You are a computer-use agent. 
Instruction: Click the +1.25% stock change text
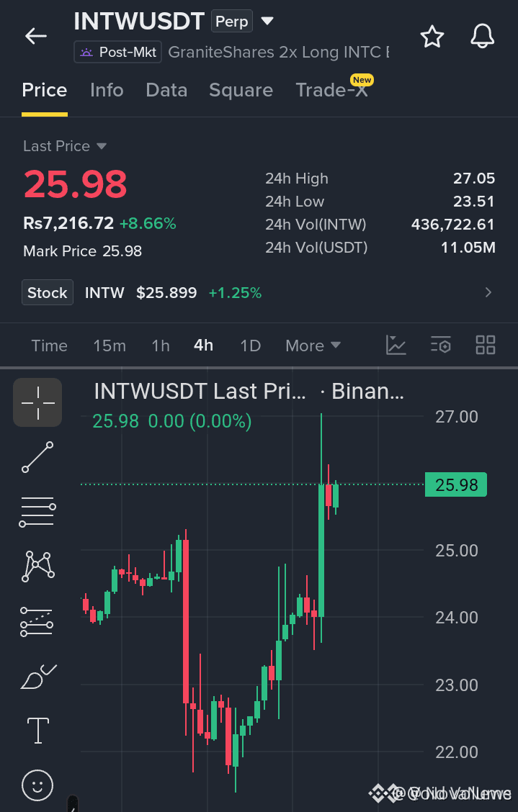[x=235, y=292]
